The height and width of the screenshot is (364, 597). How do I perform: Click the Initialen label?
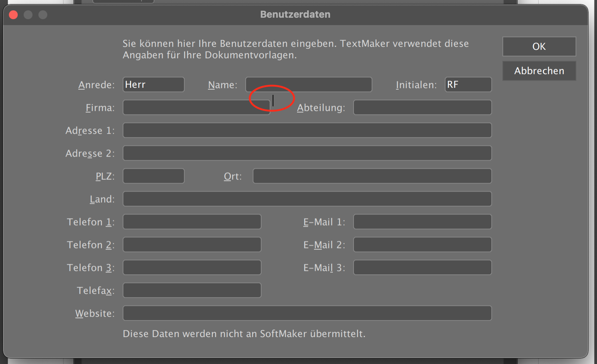point(416,85)
